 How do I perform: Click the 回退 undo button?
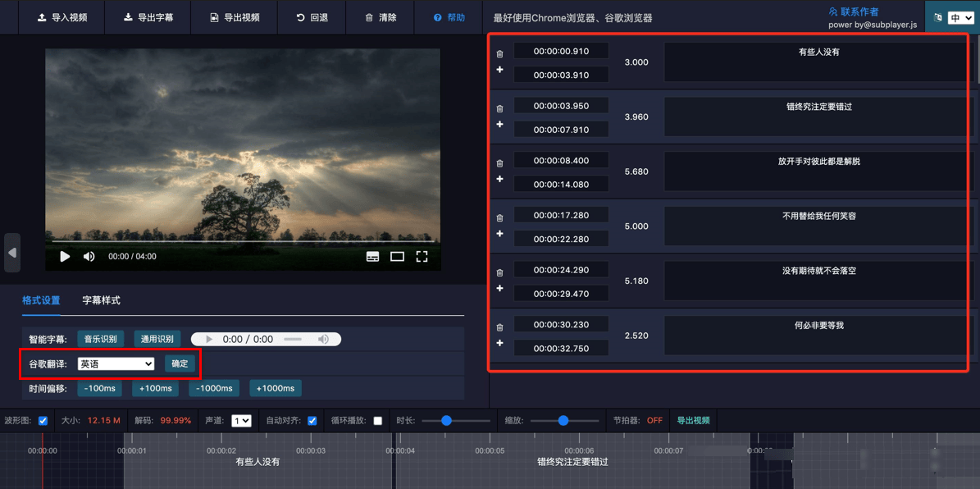[312, 17]
